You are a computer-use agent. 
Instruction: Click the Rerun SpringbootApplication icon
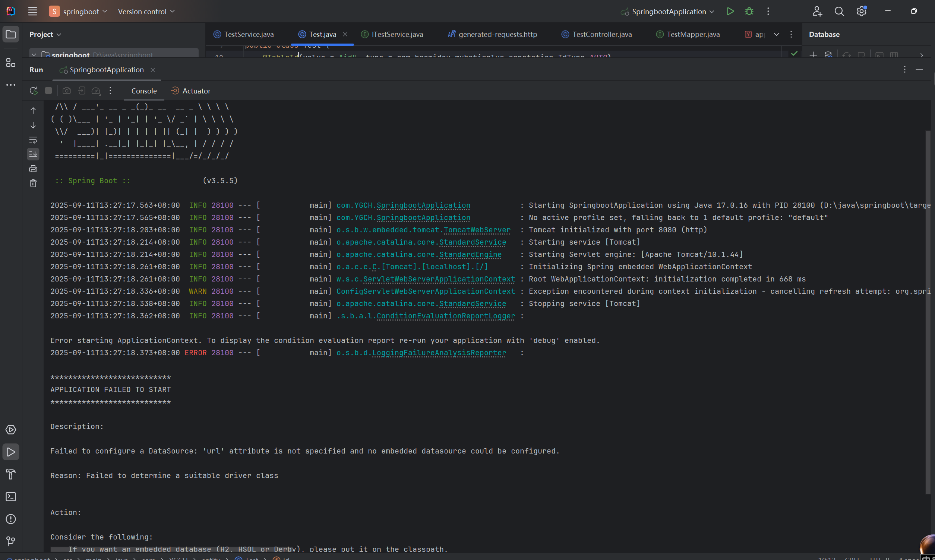pyautogui.click(x=33, y=90)
